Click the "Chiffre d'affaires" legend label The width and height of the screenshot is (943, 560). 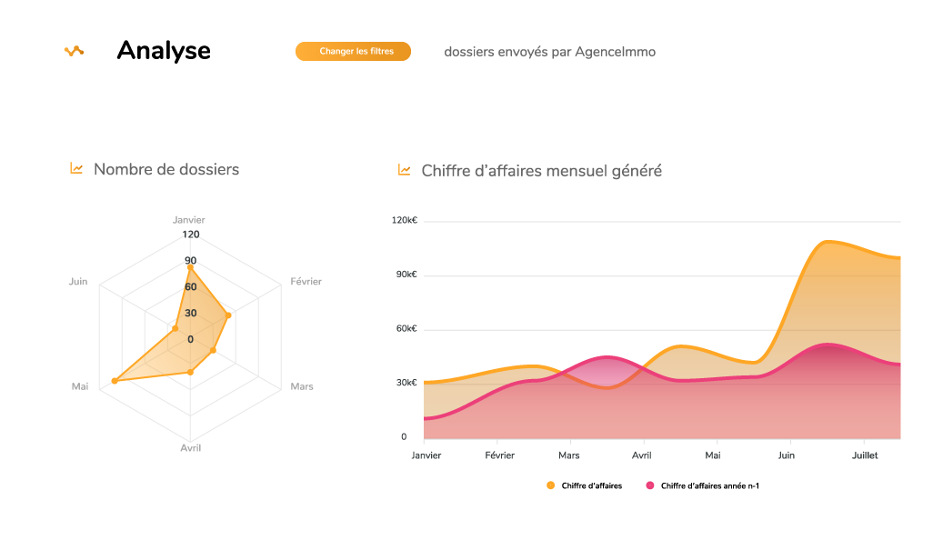(x=592, y=486)
